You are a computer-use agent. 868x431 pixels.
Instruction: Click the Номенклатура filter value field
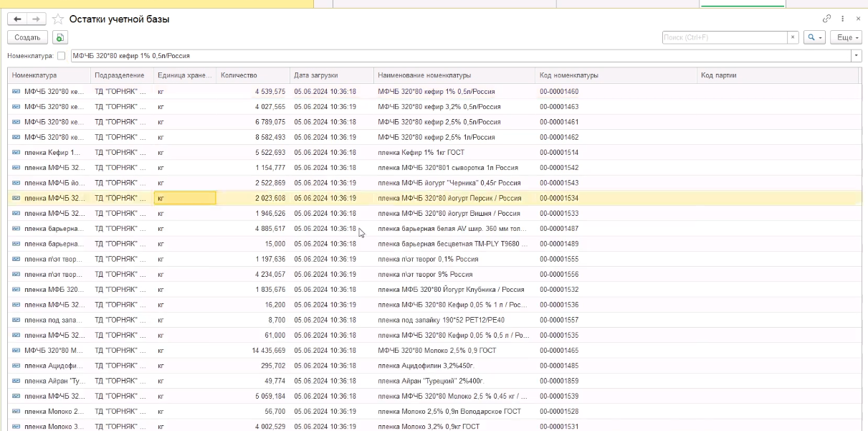pyautogui.click(x=460, y=55)
